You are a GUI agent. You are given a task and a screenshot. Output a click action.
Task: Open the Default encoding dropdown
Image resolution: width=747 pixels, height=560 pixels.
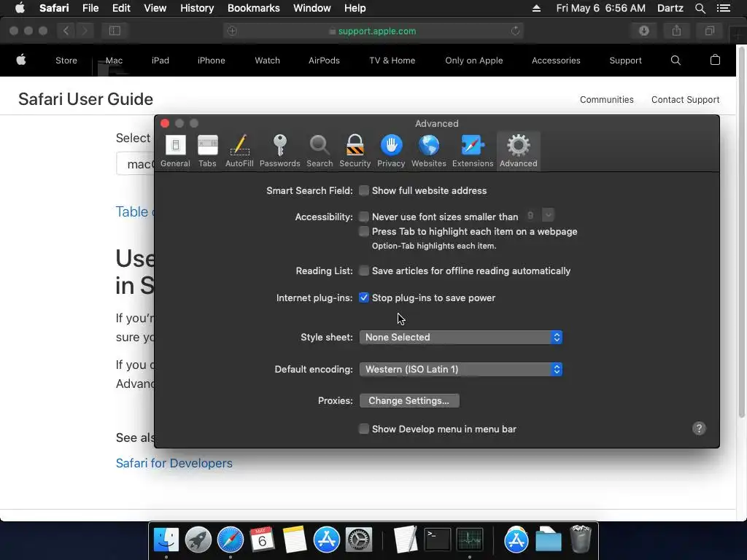pos(461,369)
